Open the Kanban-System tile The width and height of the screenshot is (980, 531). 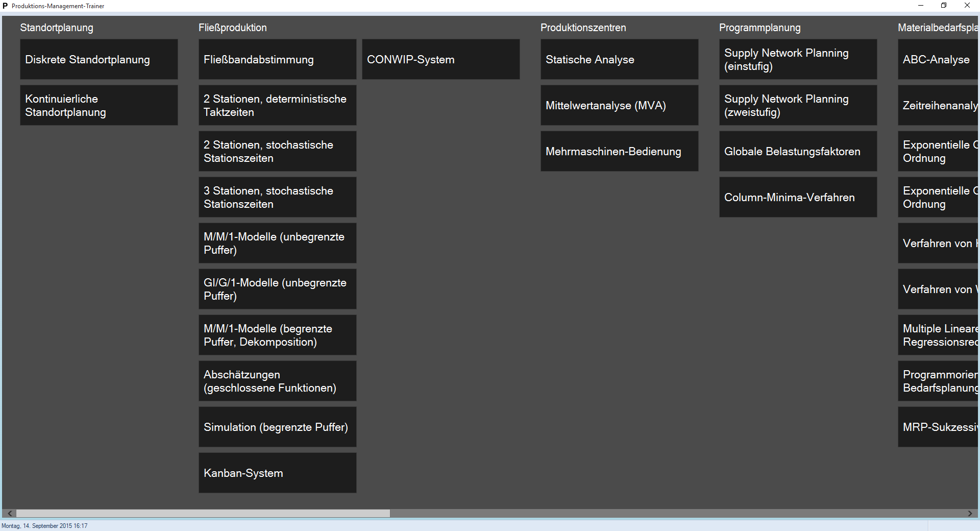click(x=277, y=473)
